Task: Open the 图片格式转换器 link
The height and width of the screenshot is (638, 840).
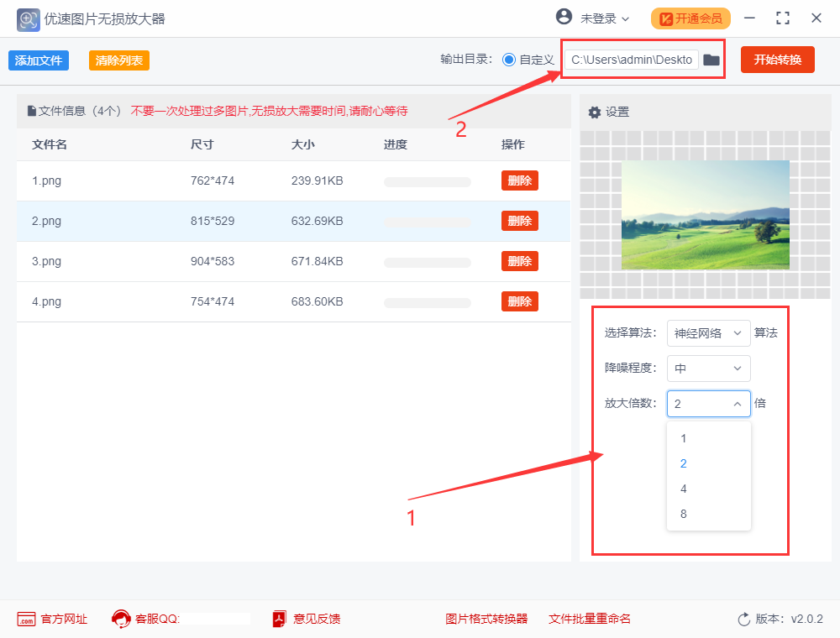Action: tap(487, 619)
